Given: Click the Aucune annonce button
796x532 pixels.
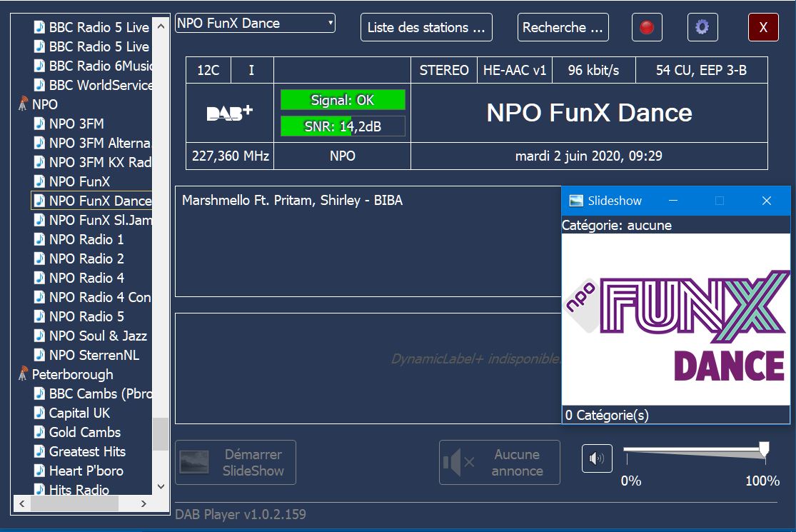Looking at the screenshot, I should (x=500, y=462).
